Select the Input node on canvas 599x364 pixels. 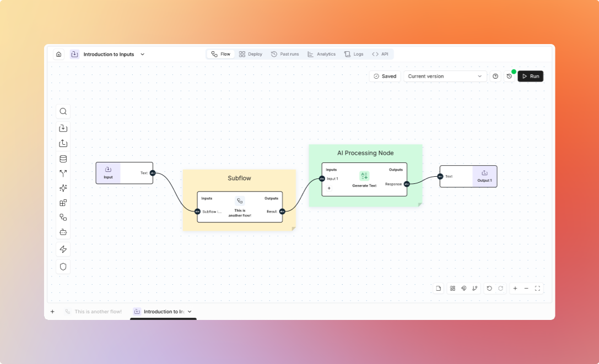coord(125,173)
